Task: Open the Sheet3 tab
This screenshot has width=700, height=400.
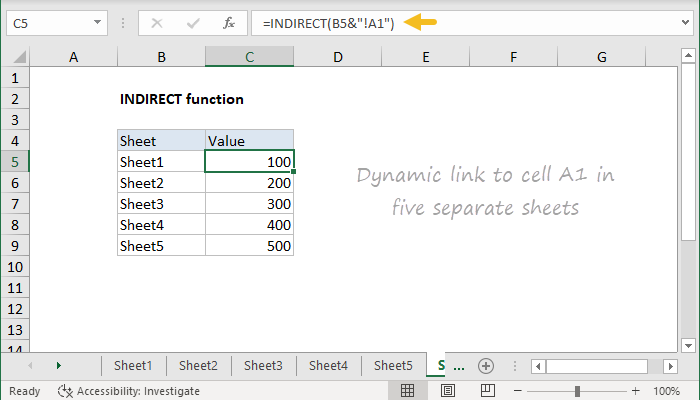Action: [x=263, y=366]
